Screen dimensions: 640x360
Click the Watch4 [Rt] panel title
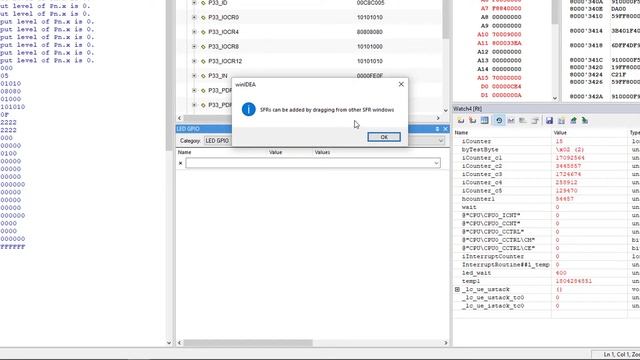point(467,109)
